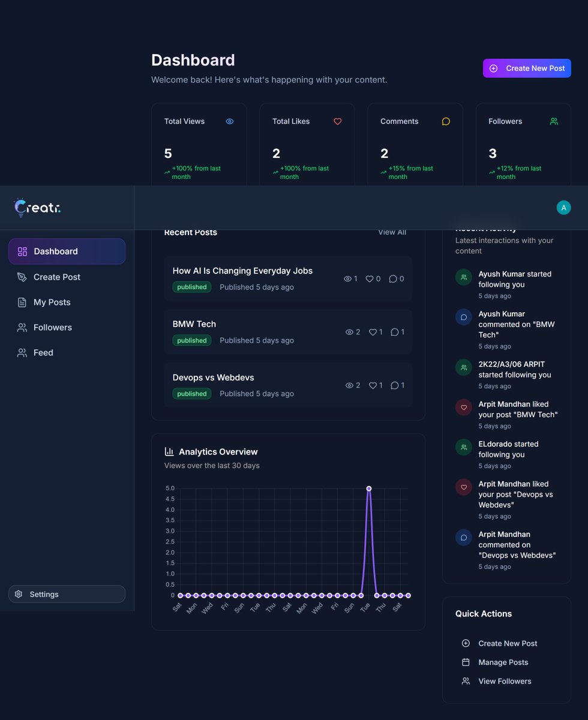Select Create New Post quick action
Screen dimensions: 588x720
click(506, 643)
